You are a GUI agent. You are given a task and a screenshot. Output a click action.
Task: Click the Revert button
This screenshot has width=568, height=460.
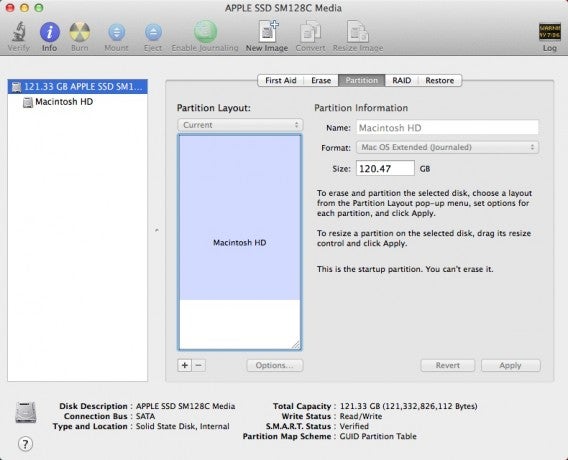448,365
